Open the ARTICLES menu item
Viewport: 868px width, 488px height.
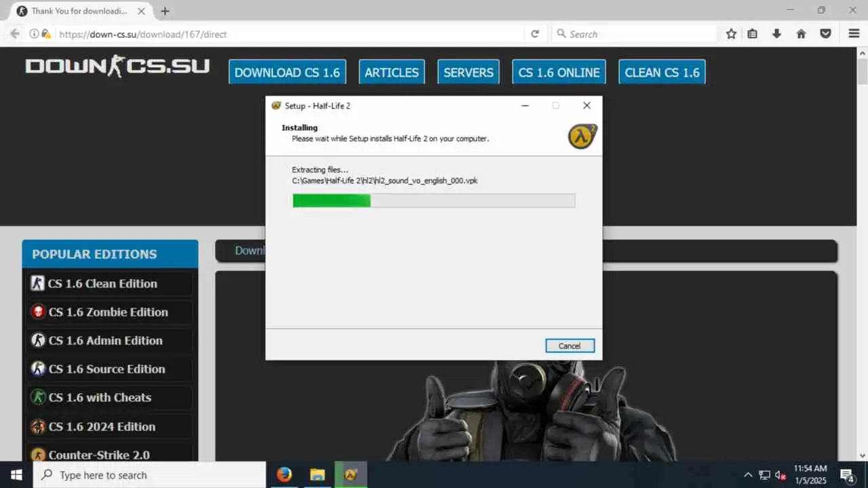pos(391,73)
